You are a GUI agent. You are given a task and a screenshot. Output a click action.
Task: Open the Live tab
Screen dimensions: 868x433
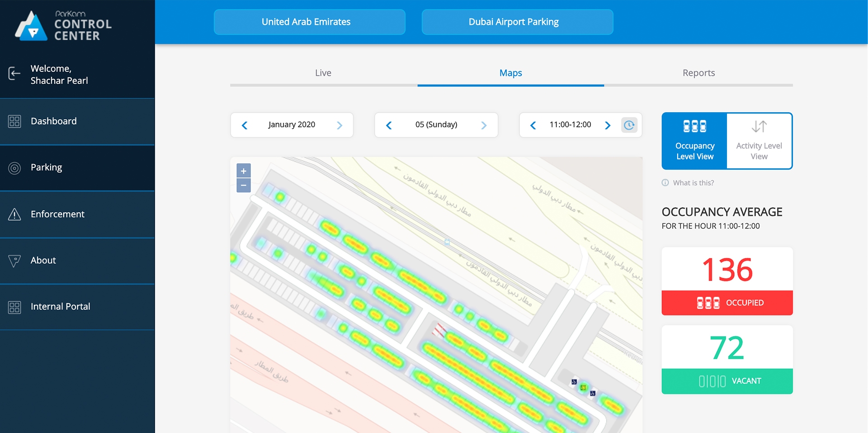tap(323, 73)
